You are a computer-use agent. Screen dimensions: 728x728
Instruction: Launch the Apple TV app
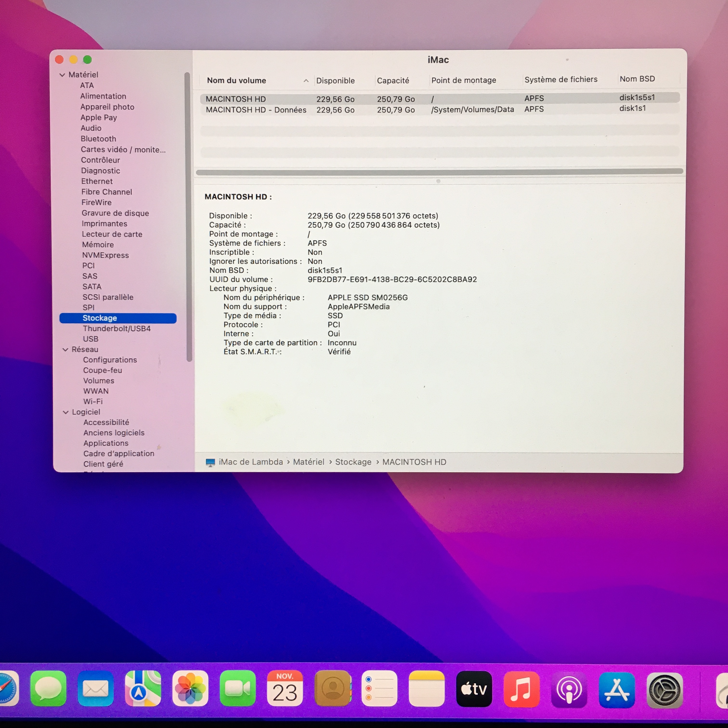(474, 689)
